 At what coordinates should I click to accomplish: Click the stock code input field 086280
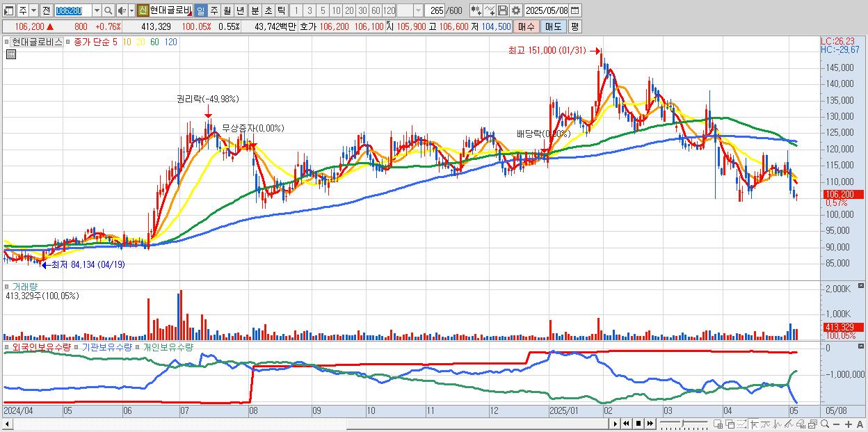click(x=73, y=10)
